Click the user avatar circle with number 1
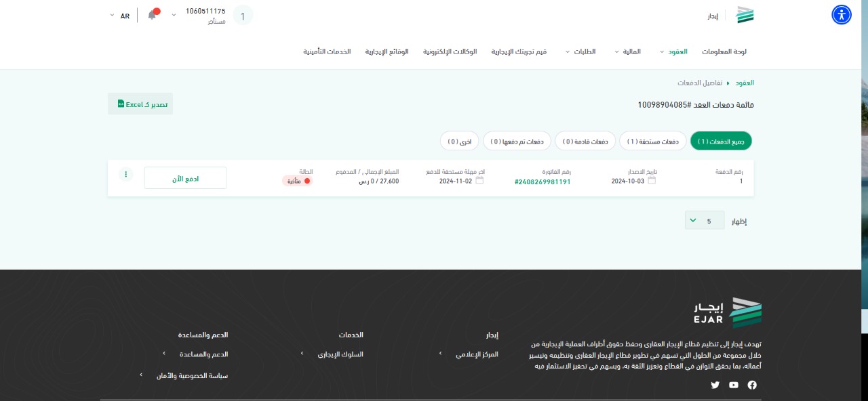 pos(243,16)
